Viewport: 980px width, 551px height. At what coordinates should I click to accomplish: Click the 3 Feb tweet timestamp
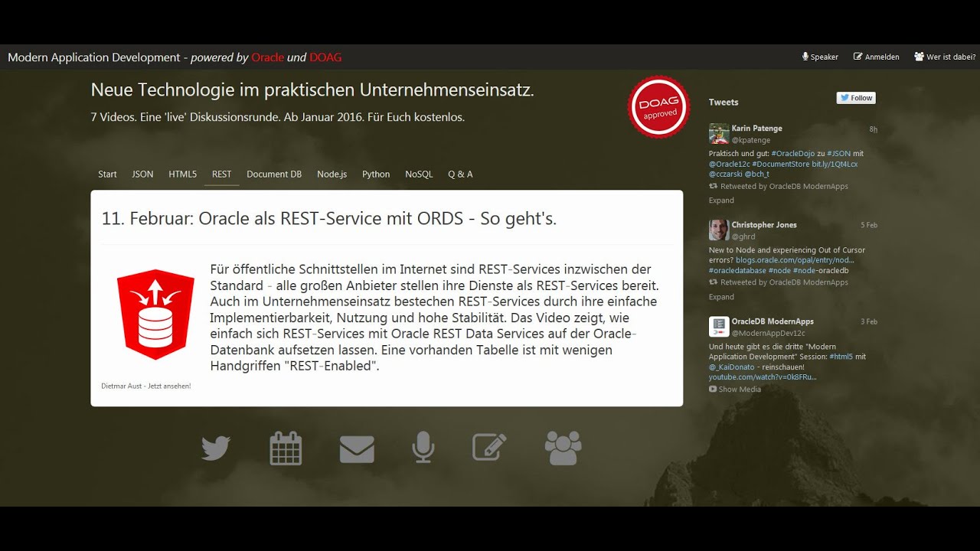coord(869,321)
